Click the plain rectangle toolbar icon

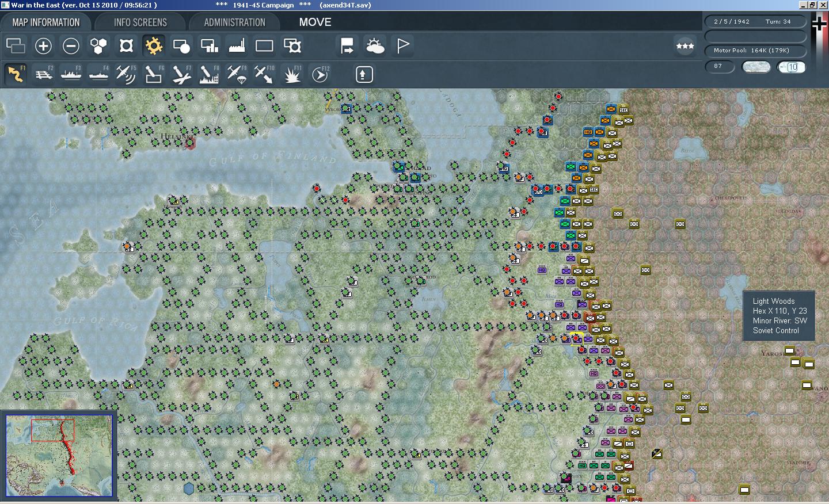(x=264, y=46)
